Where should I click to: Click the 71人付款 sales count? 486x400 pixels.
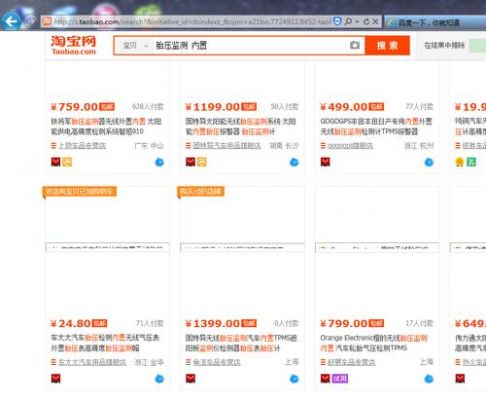[x=150, y=323]
